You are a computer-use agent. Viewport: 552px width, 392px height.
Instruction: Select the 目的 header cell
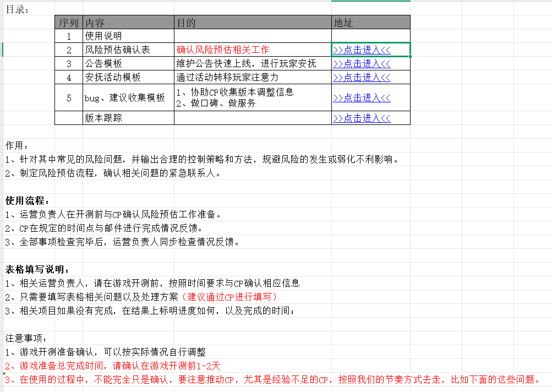click(x=253, y=23)
